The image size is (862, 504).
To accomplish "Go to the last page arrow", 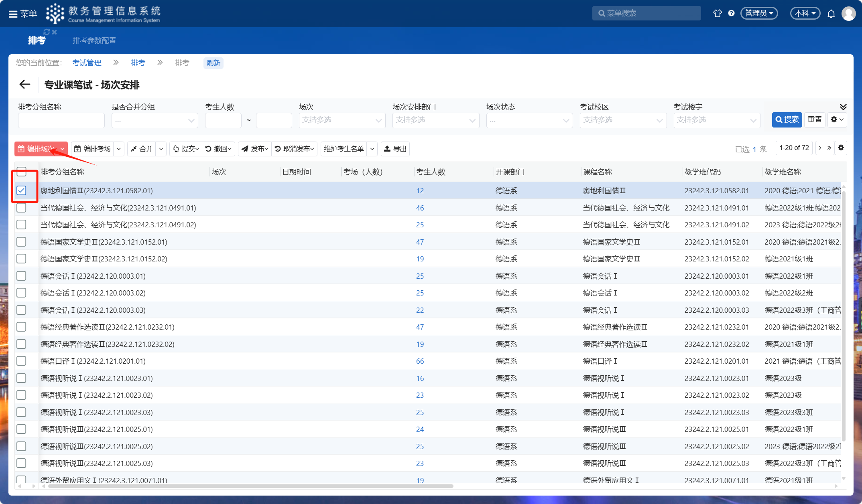I will (829, 148).
